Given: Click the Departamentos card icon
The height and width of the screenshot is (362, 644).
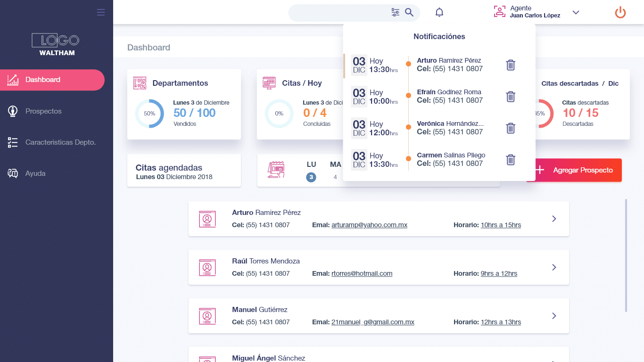Looking at the screenshot, I should pos(140,83).
